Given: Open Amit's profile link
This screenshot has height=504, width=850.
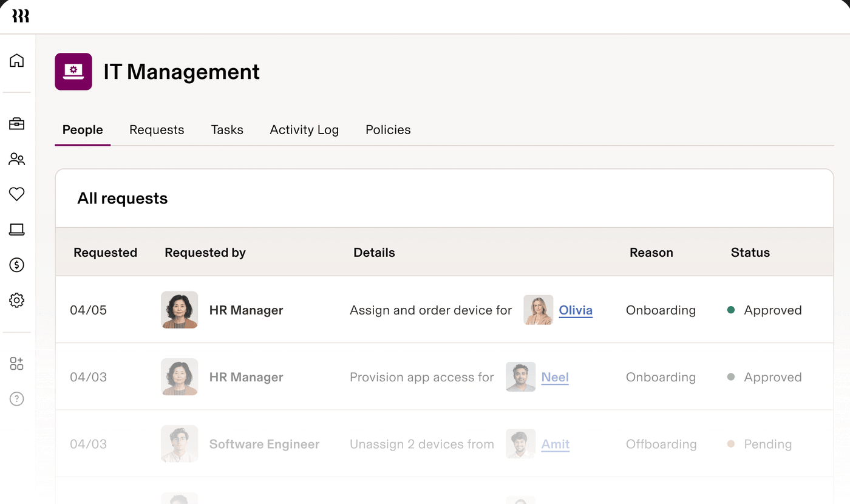Looking at the screenshot, I should coord(556,444).
